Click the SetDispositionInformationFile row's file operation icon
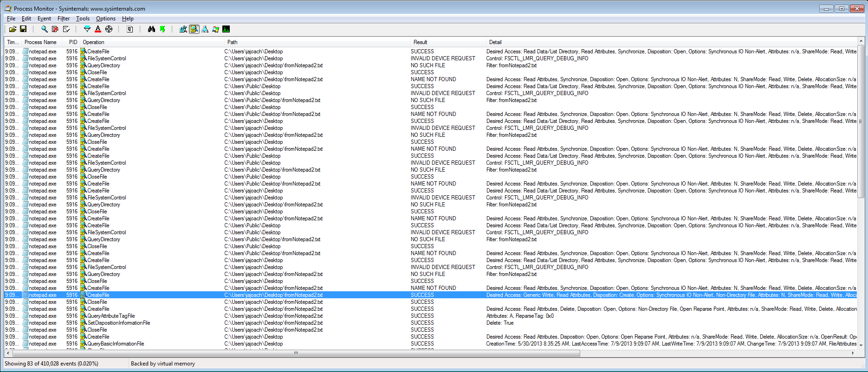 pos(84,323)
